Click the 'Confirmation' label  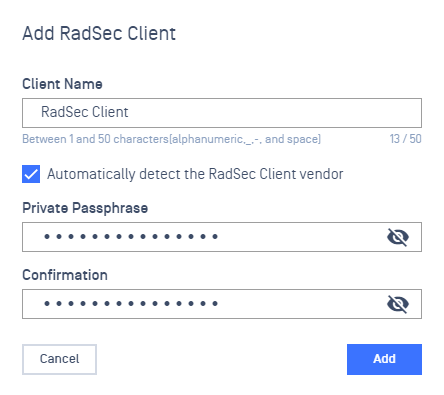65,275
